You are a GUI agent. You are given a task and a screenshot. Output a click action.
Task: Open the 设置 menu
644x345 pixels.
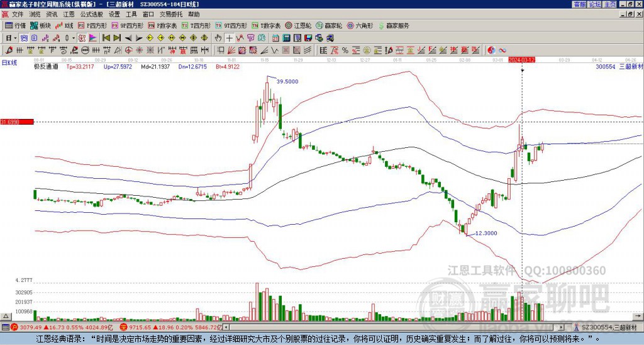(114, 14)
